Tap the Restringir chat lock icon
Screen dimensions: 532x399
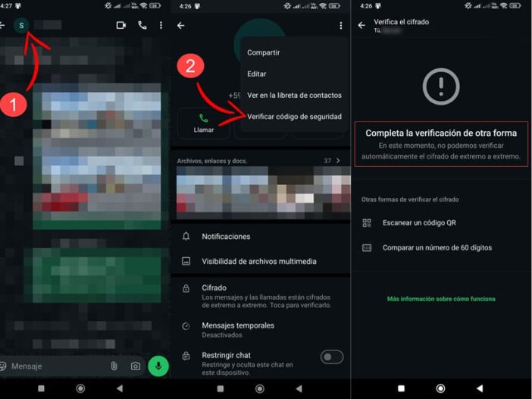pyautogui.click(x=186, y=356)
